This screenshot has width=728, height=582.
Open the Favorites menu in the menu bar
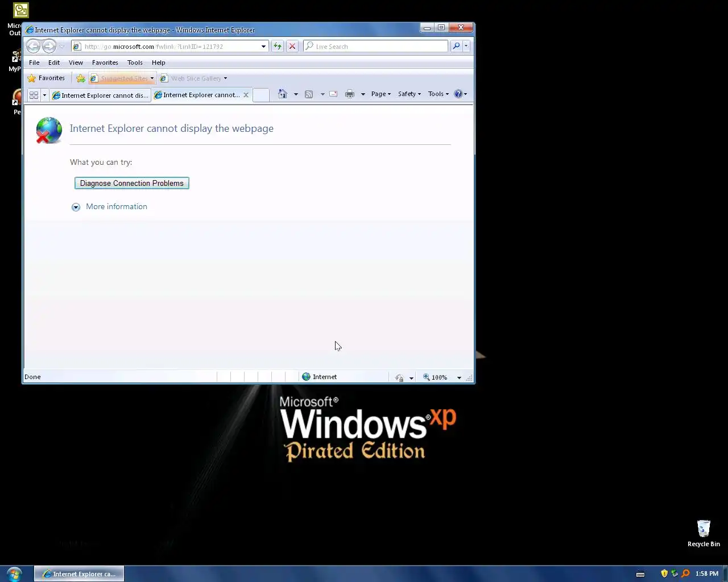tap(105, 63)
